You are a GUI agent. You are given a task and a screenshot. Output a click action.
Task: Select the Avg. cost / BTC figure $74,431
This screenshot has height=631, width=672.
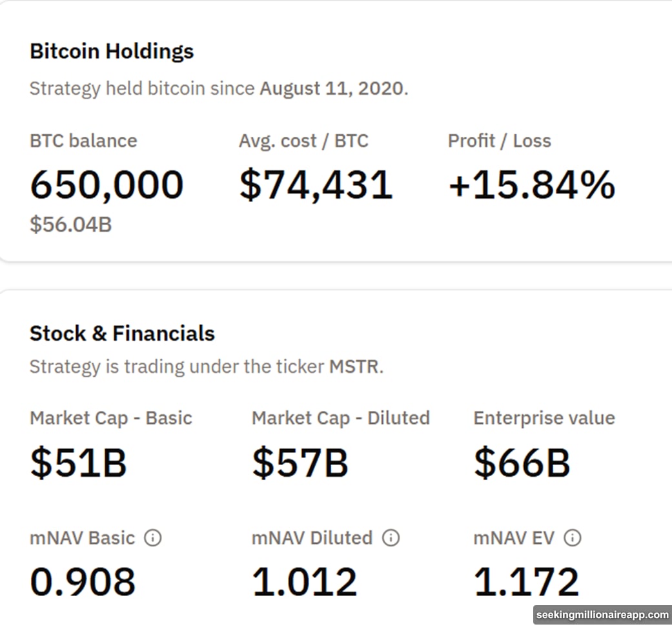[316, 185]
